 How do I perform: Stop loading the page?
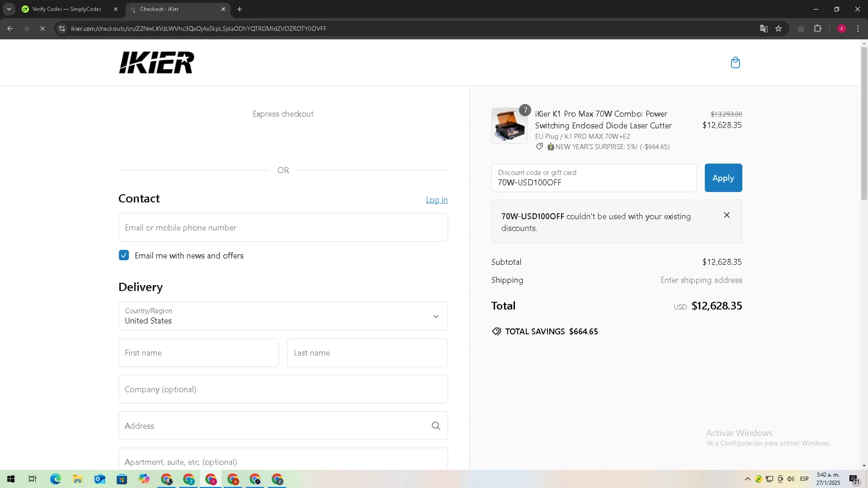click(42, 28)
